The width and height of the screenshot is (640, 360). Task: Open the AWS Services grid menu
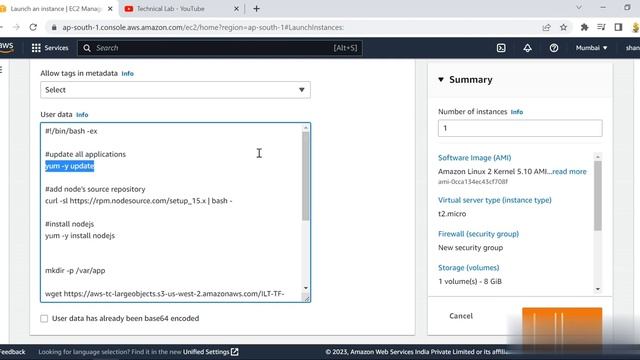pos(50,48)
